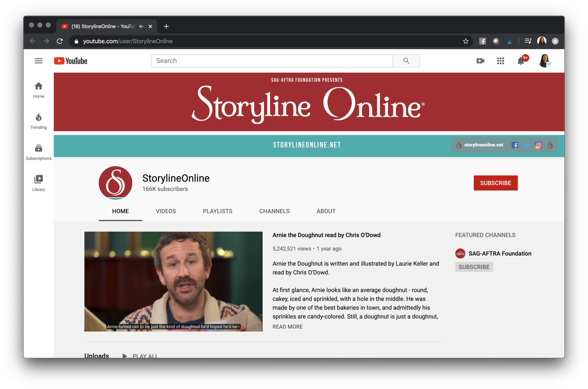Image resolution: width=588 pixels, height=389 pixels.
Task: Open the YouTube apps grid icon
Action: click(500, 61)
